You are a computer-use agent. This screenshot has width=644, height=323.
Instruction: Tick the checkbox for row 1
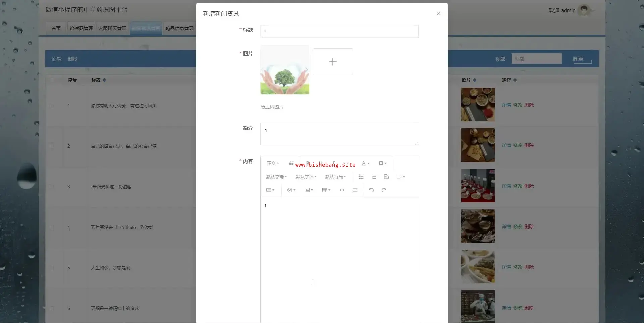tap(52, 106)
